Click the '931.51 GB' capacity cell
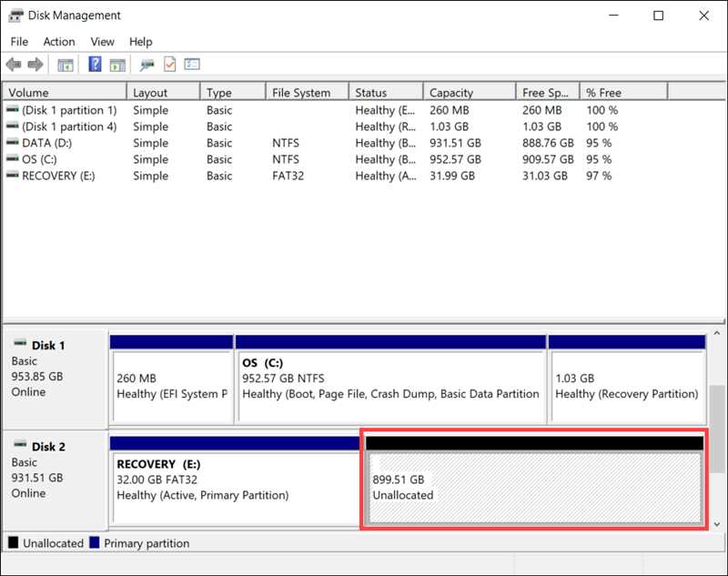 [455, 143]
